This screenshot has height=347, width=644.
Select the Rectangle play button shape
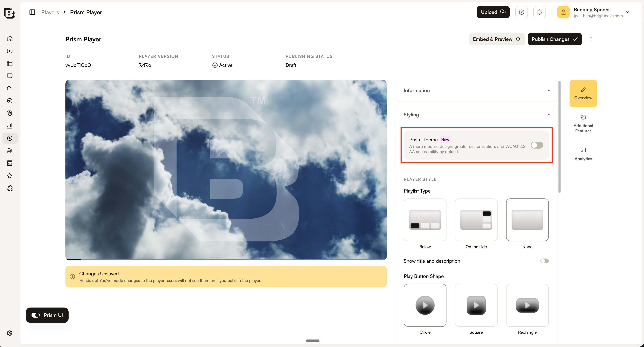point(527,305)
